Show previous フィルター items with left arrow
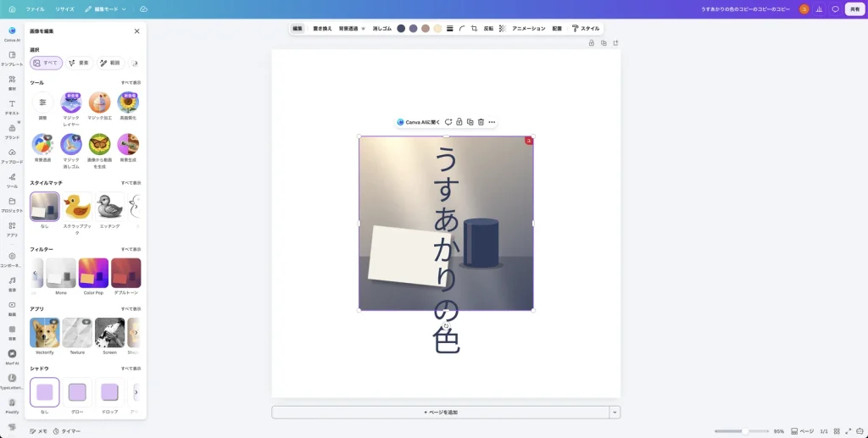Viewport: 868px width, 438px height. pos(35,273)
